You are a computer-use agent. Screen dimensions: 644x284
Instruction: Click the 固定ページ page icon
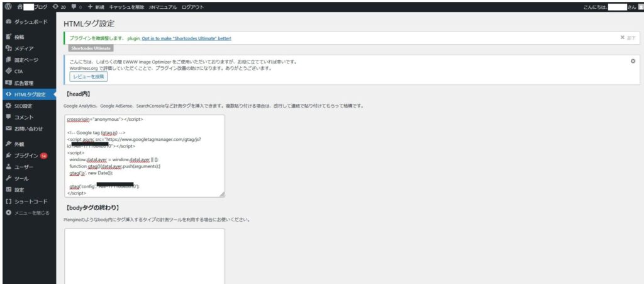pyautogui.click(x=9, y=60)
